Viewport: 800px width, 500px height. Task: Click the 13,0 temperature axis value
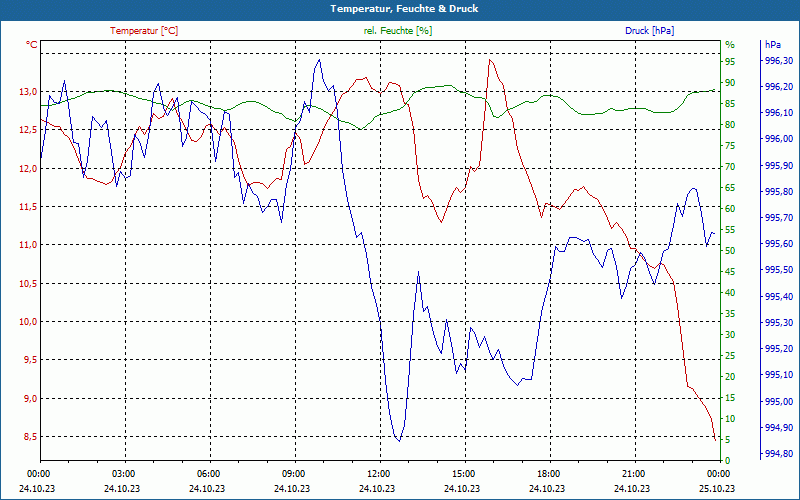pos(29,92)
